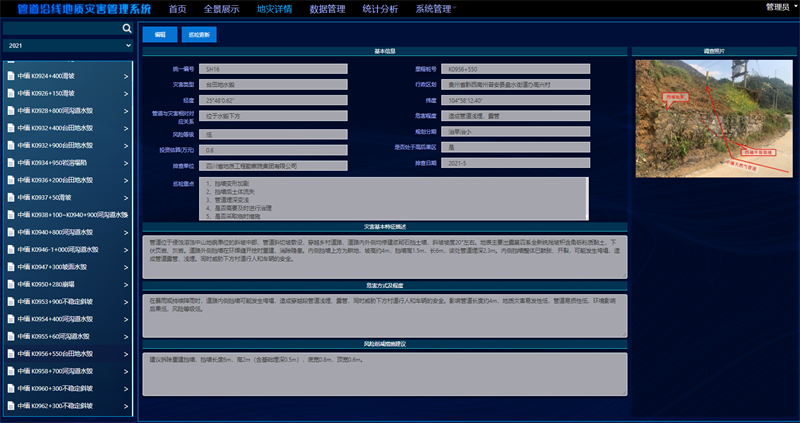Open the 2021 year dropdown
The width and height of the screenshot is (800, 423).
tap(67, 46)
